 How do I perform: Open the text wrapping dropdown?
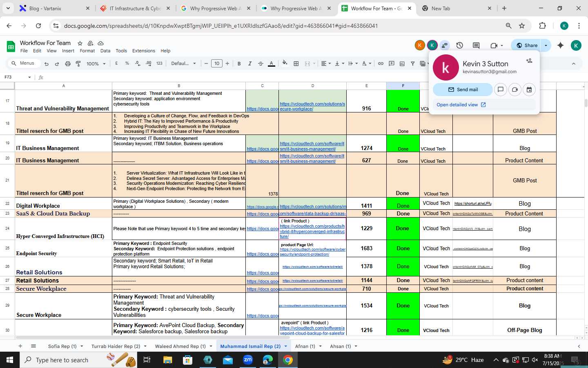pyautogui.click(x=352, y=63)
